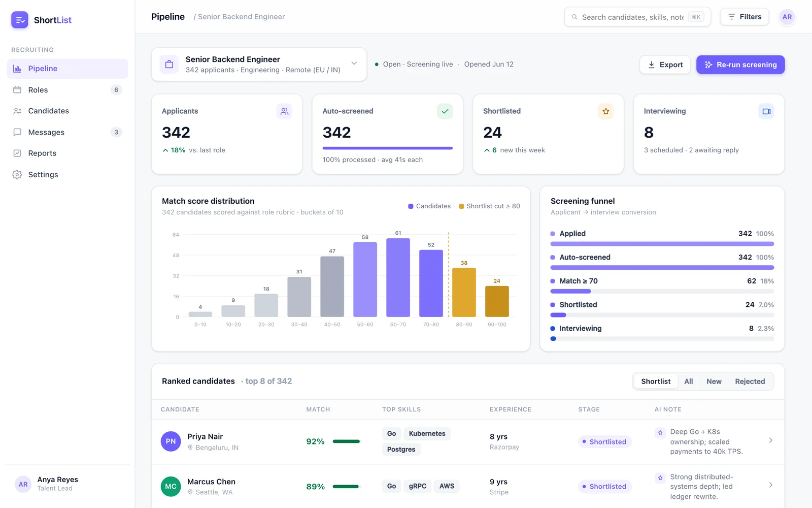
Task: Click the gRPC skill tag
Action: click(418, 486)
